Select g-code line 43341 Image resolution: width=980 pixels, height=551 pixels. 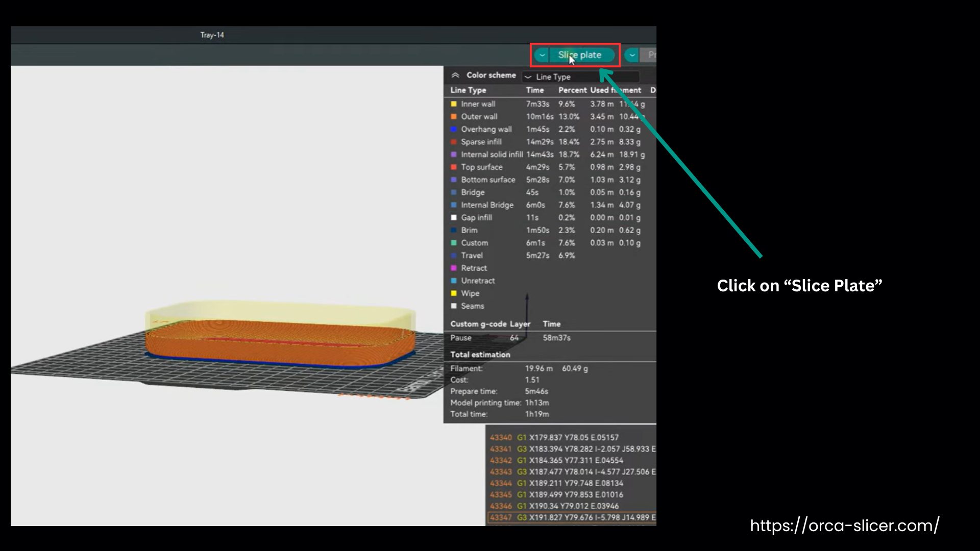point(572,449)
